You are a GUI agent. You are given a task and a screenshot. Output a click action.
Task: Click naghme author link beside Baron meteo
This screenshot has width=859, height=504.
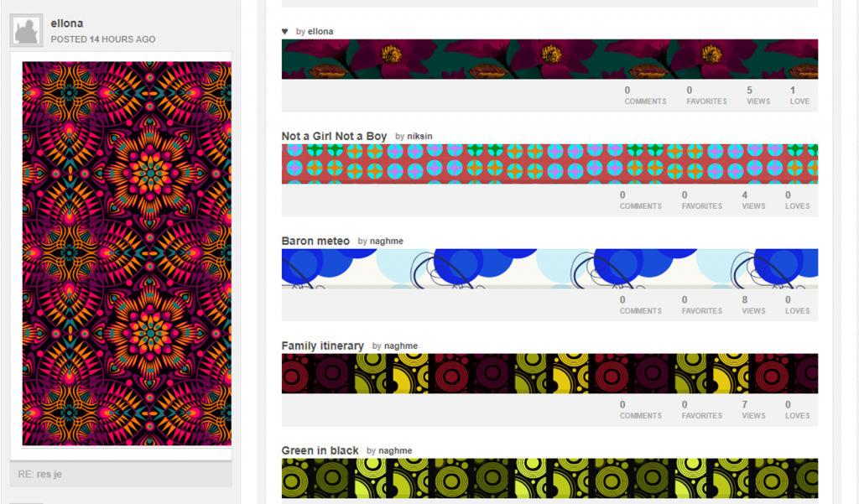point(387,242)
